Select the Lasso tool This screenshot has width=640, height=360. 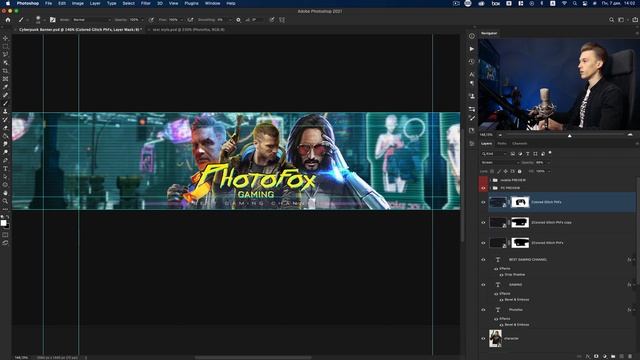coord(5,54)
